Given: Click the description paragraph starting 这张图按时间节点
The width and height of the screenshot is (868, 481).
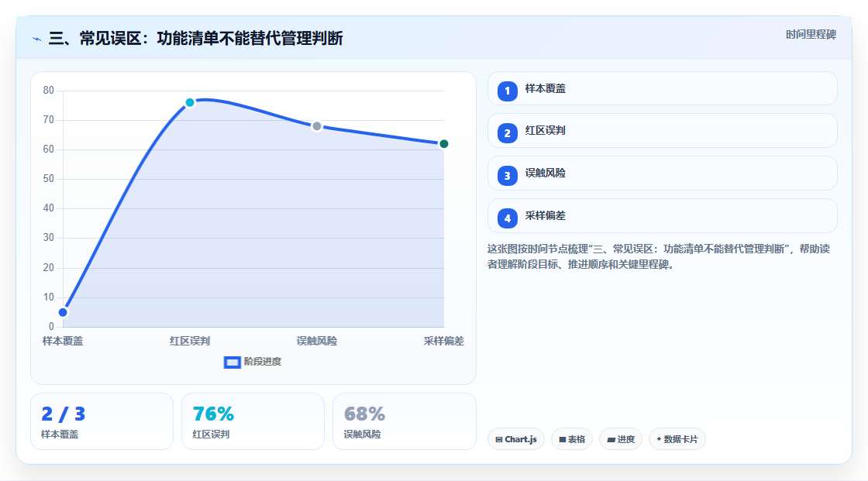Looking at the screenshot, I should (x=659, y=257).
